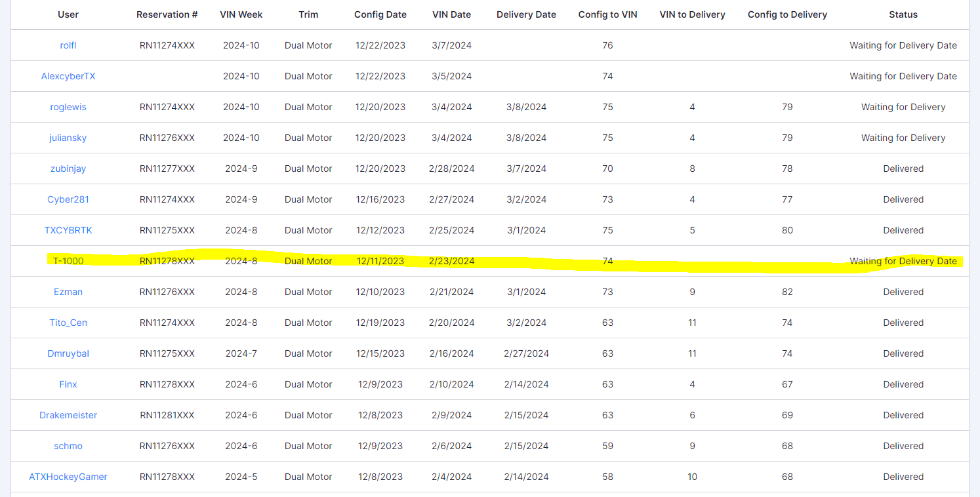Select Cyber281's delivery date 3/2/2024
This screenshot has height=497, width=980.
coord(527,199)
